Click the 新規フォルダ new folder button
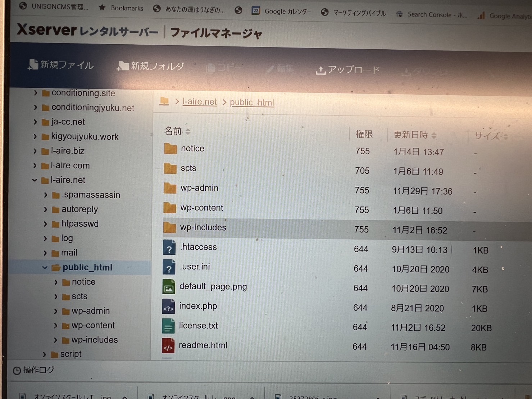 [150, 66]
